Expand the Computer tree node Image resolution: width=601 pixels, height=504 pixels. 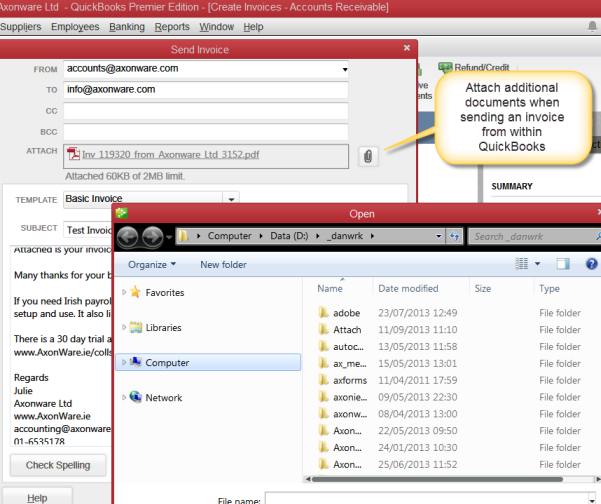124,362
